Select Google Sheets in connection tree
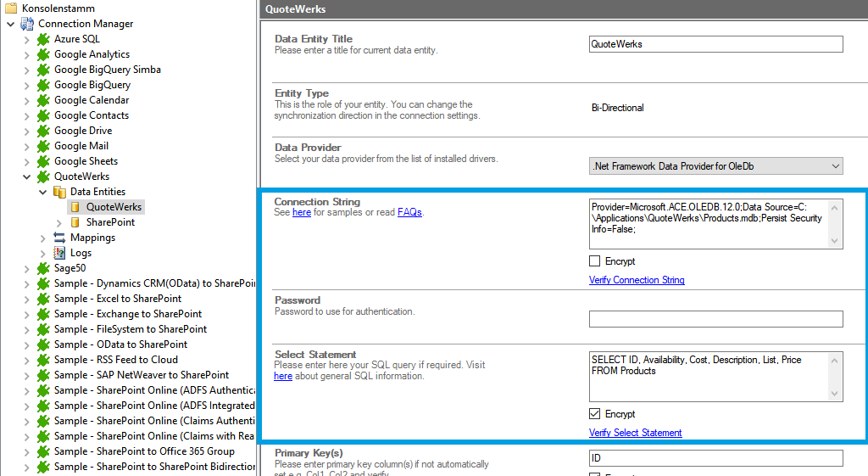The width and height of the screenshot is (868, 476). click(x=86, y=161)
